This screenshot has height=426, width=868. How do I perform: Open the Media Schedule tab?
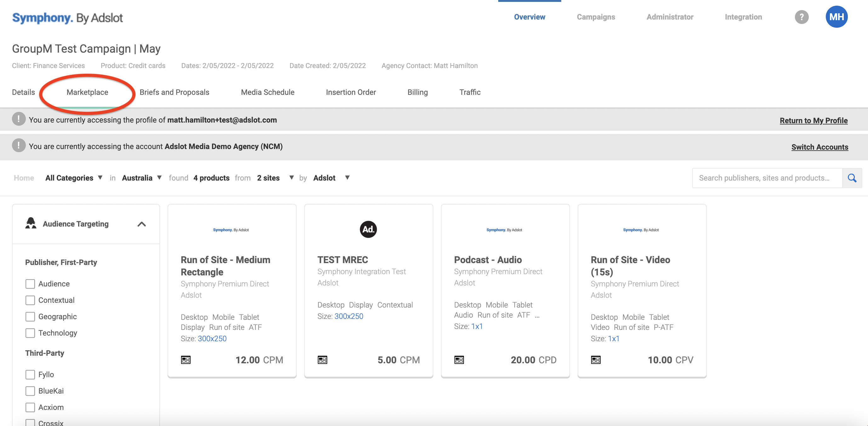pos(267,92)
